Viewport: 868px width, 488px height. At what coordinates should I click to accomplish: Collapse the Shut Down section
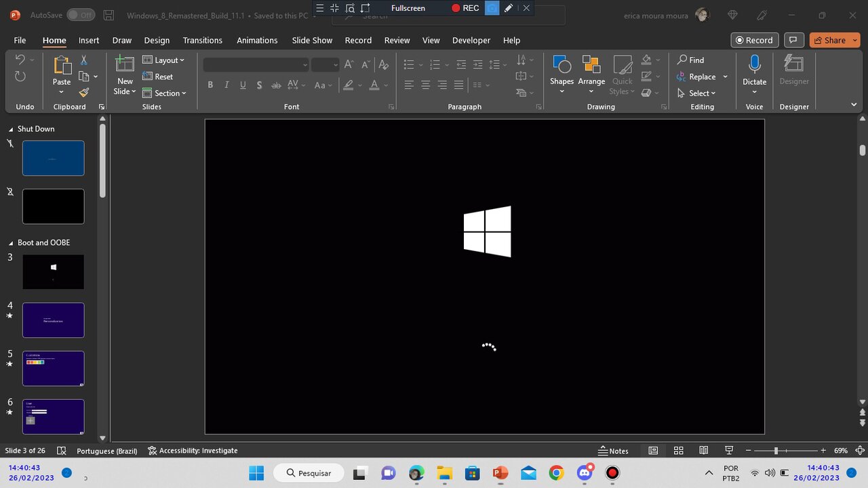click(11, 129)
